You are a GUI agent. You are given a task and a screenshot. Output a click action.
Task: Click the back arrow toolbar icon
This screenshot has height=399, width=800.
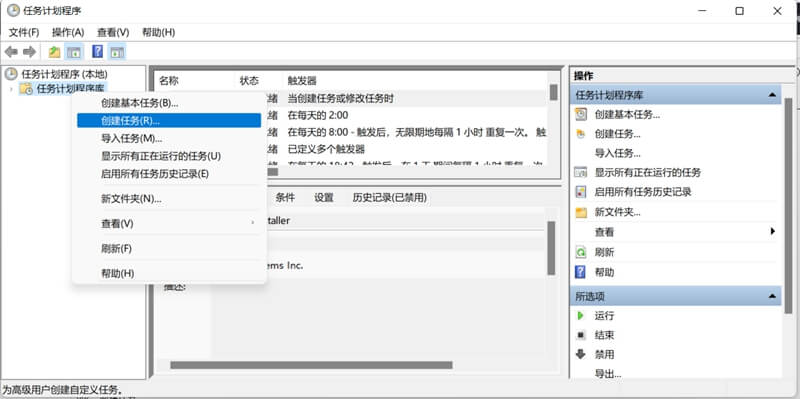pos(11,52)
